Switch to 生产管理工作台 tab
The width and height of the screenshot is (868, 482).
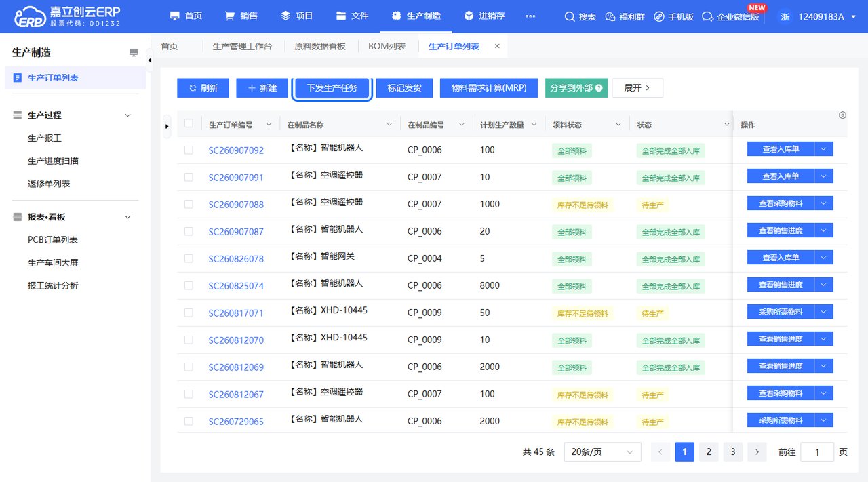pyautogui.click(x=242, y=46)
